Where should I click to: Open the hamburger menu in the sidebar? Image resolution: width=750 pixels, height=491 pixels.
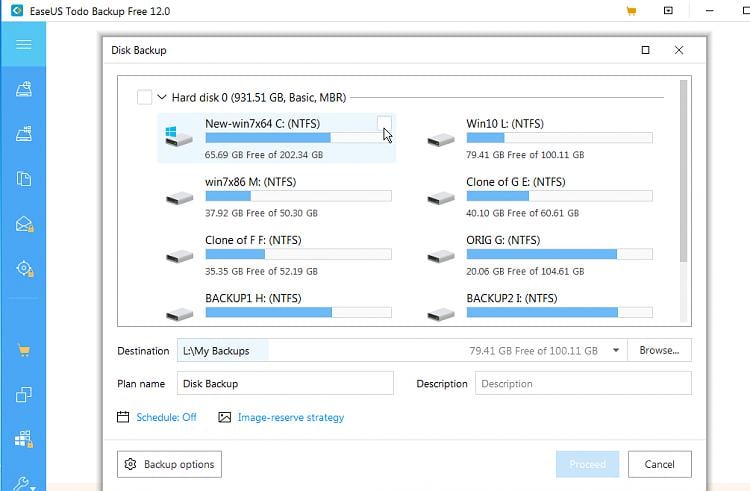click(x=24, y=45)
